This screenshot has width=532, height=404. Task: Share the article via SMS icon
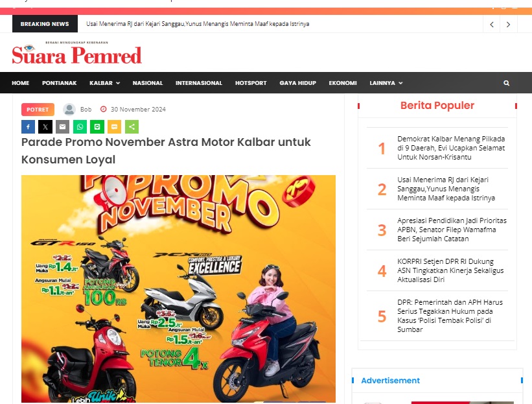pos(114,127)
